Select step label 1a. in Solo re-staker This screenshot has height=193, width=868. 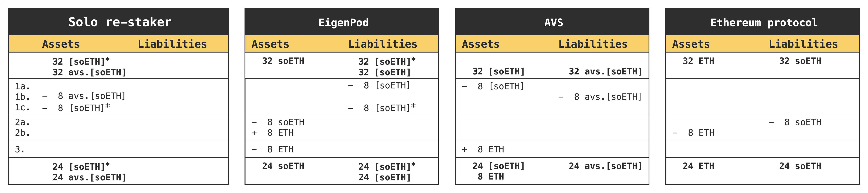click(22, 87)
